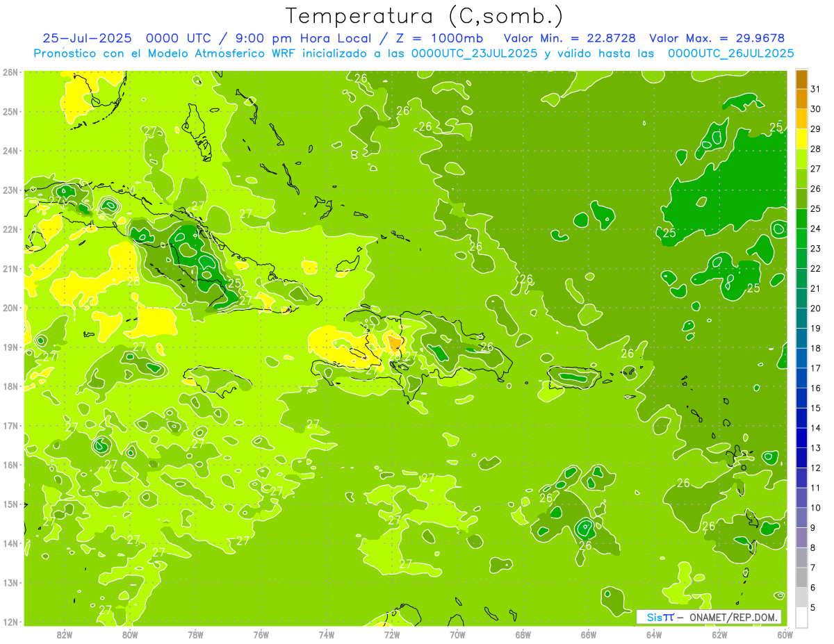Viewport: 834px width, 644px height.
Task: Click the longitude axis label "66W"
Action: click(x=589, y=634)
